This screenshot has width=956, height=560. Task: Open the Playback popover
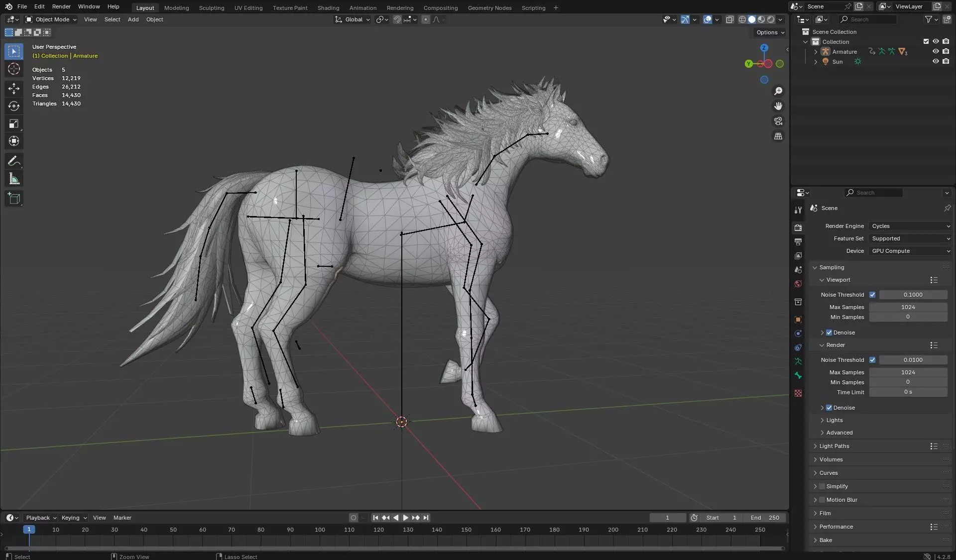(x=41, y=518)
